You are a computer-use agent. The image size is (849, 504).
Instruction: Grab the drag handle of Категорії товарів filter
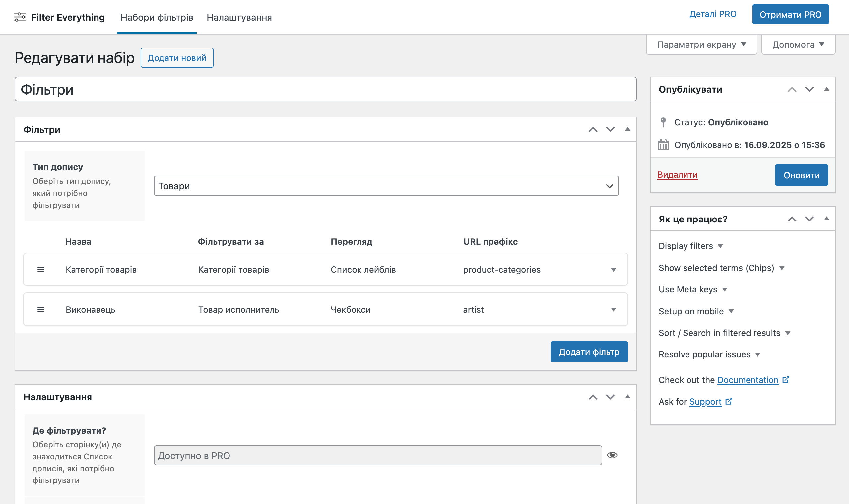point(41,269)
